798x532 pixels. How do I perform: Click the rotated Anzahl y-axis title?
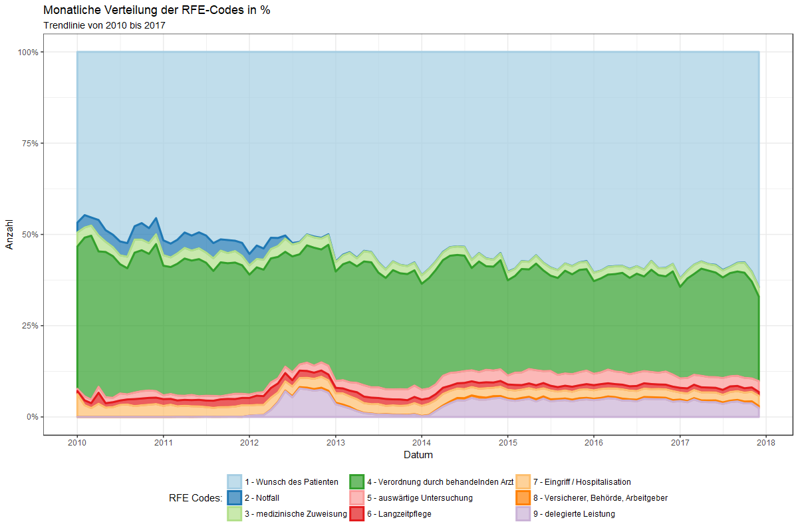click(x=9, y=235)
